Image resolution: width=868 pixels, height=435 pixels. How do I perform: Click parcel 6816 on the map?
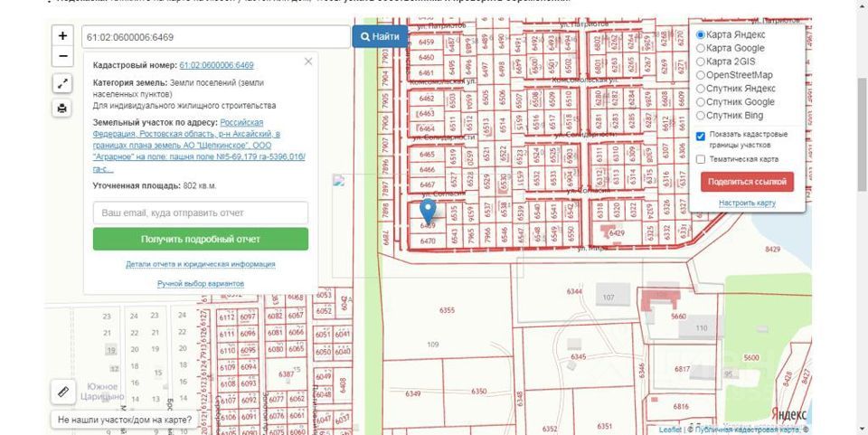pyautogui.click(x=681, y=407)
